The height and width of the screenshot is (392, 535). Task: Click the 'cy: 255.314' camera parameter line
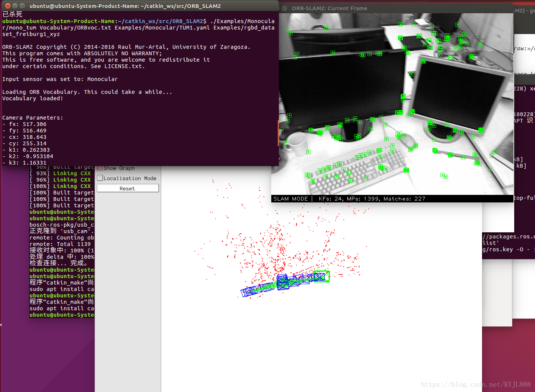click(x=24, y=143)
